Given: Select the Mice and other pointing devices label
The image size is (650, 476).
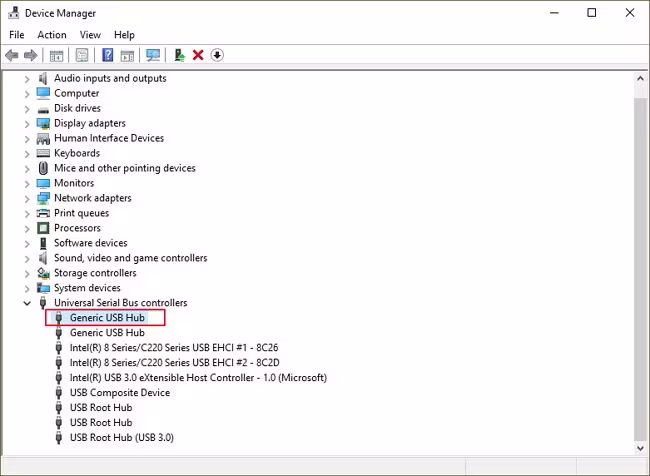Looking at the screenshot, I should click(x=125, y=168).
